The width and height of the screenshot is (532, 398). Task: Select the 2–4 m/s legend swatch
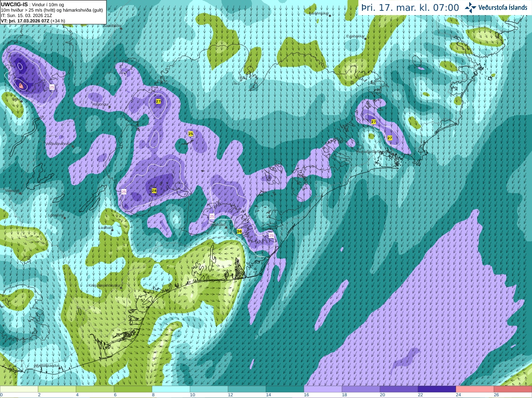[57, 389]
